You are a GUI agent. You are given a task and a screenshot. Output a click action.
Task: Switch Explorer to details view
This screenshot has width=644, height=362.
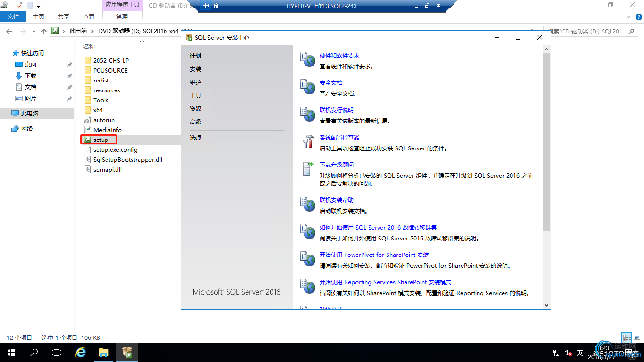coord(627,337)
